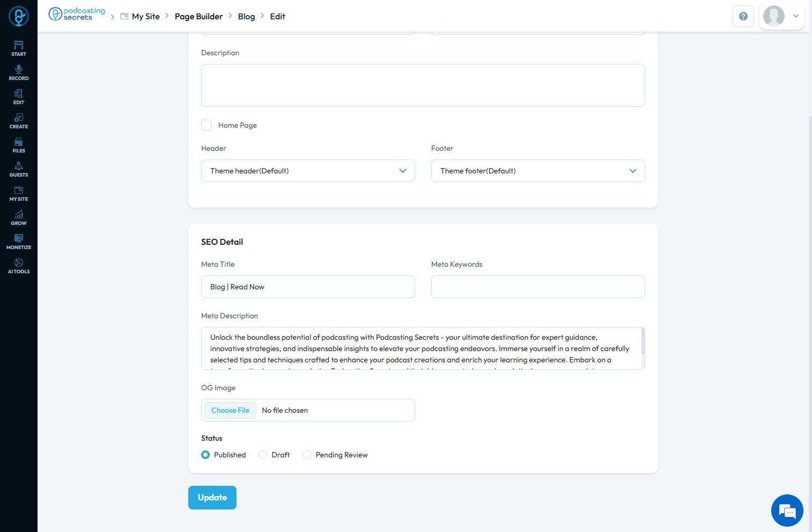The image size is (812, 532).
Task: Open the Start section in sidebar
Action: tap(19, 48)
